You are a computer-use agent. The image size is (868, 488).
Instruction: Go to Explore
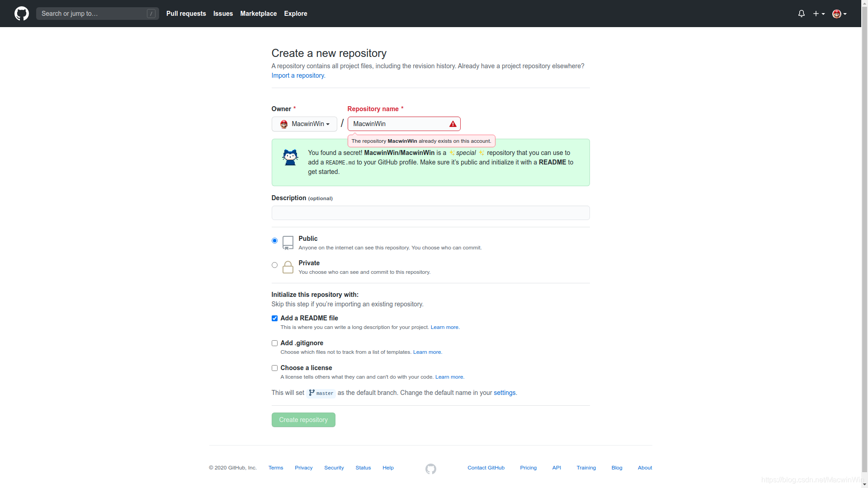click(296, 14)
